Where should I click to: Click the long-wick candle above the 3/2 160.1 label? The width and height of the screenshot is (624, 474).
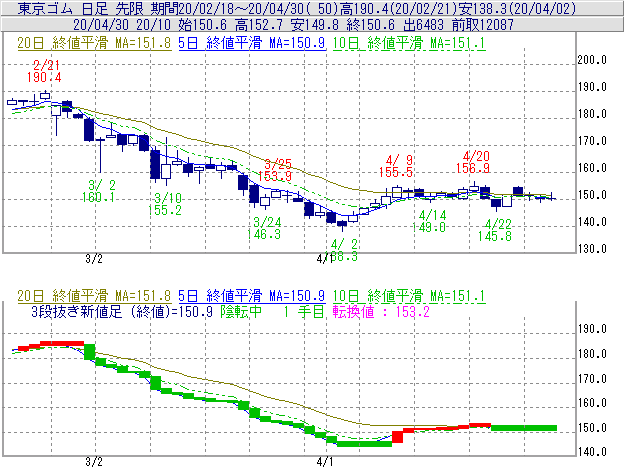point(100,154)
